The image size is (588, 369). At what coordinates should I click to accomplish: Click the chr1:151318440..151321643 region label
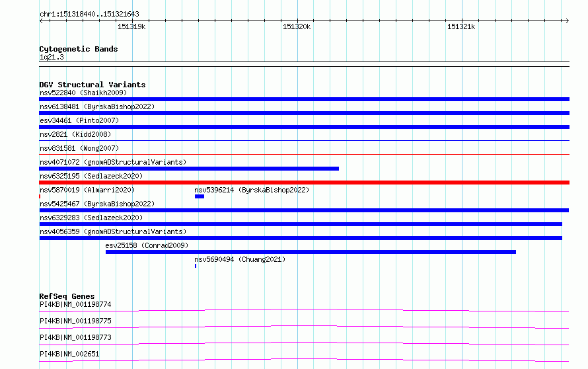(x=89, y=14)
